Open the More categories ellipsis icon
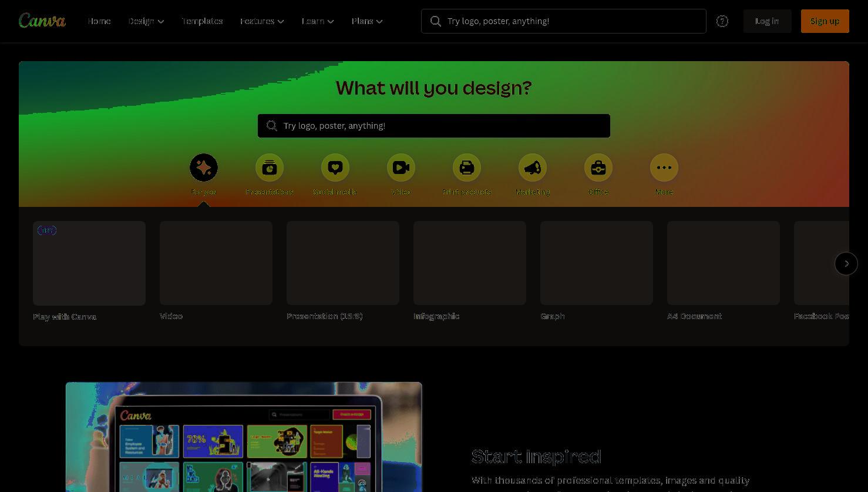 [664, 168]
